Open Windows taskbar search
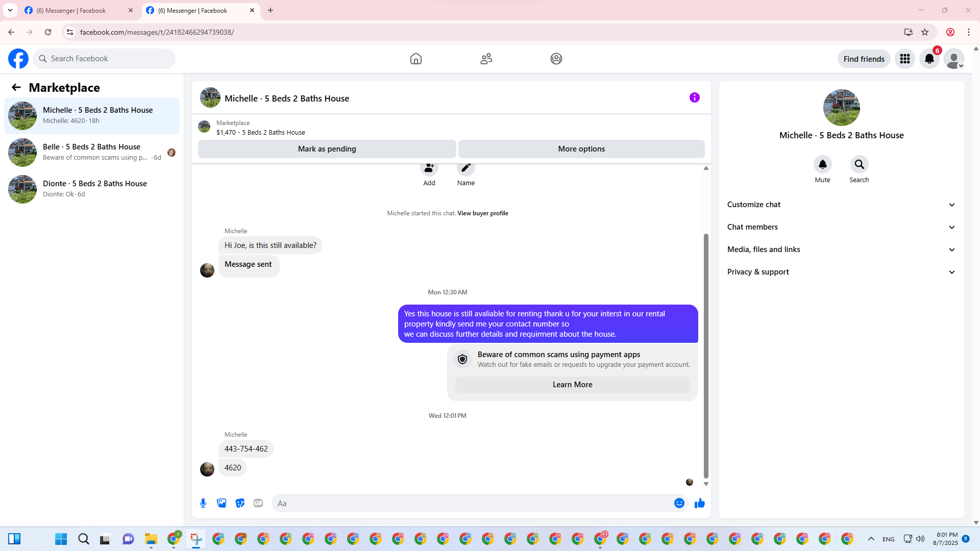 coord(84,539)
